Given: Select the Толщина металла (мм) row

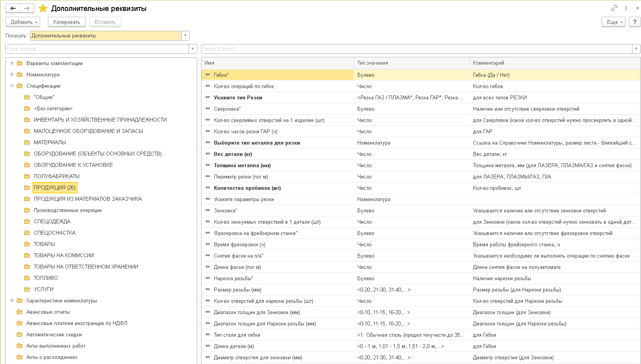Looking at the screenshot, I should (242, 165).
